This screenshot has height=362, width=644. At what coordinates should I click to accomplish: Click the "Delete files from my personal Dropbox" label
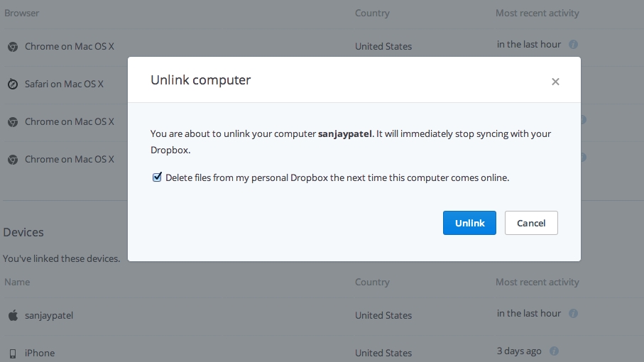coord(337,177)
